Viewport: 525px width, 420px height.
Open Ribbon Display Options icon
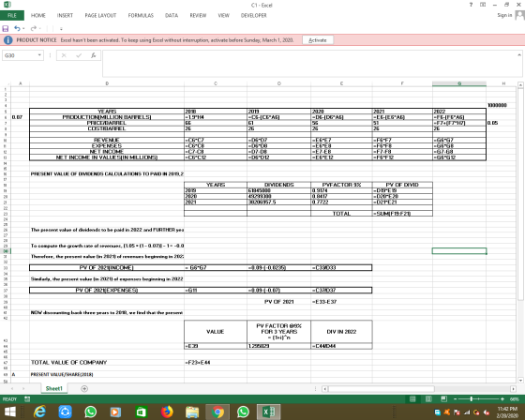click(x=483, y=5)
